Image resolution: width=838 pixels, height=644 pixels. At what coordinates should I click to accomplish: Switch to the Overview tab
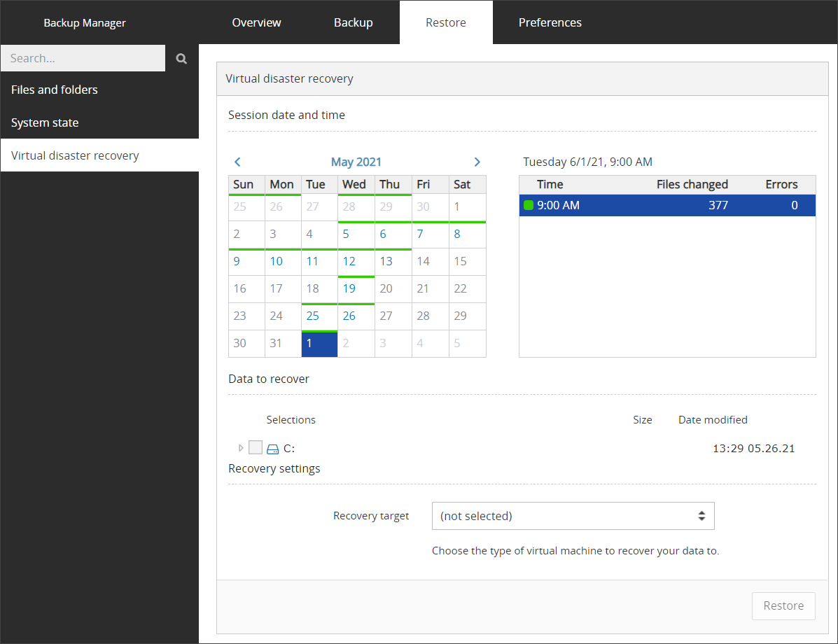tap(256, 22)
